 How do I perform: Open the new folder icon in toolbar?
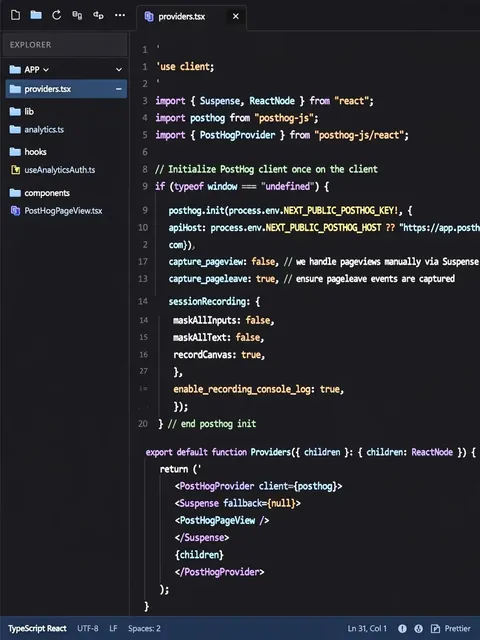coord(36,15)
